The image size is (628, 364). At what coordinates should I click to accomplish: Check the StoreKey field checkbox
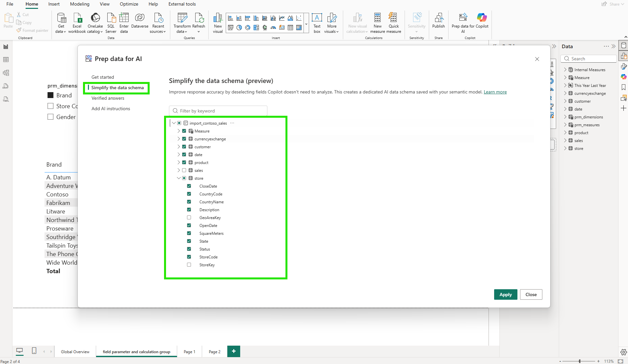(189, 265)
